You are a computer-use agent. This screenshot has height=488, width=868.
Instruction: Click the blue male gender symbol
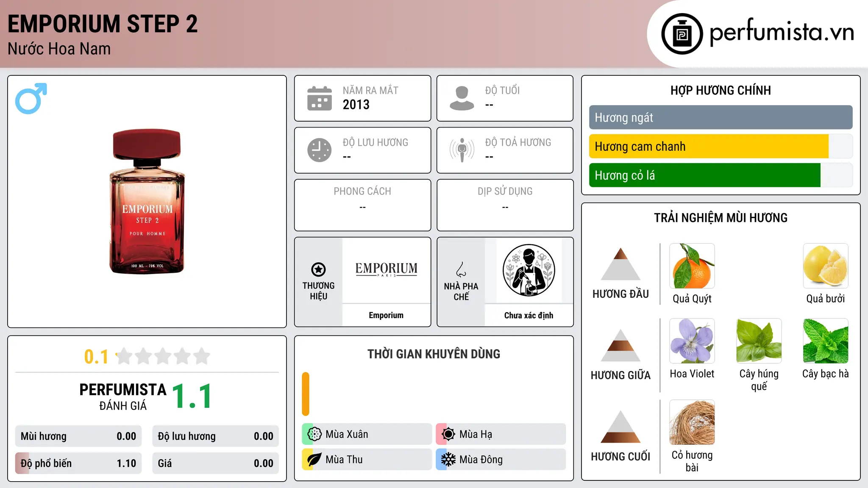click(31, 98)
